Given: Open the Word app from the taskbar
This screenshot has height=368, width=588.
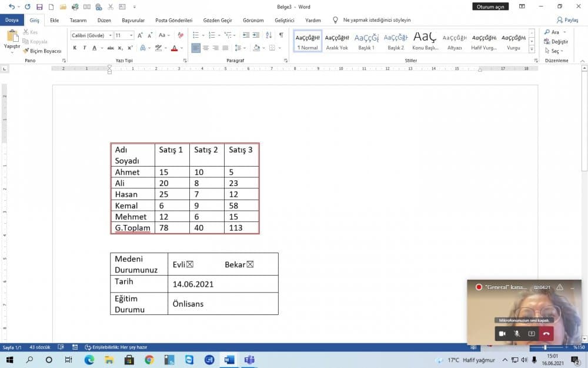Looking at the screenshot, I should click(229, 360).
